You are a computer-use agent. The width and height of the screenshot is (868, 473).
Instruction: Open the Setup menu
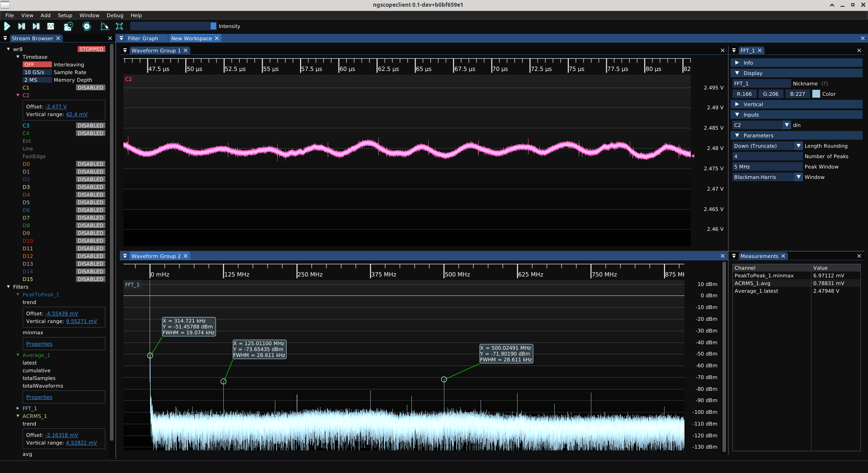(65, 15)
